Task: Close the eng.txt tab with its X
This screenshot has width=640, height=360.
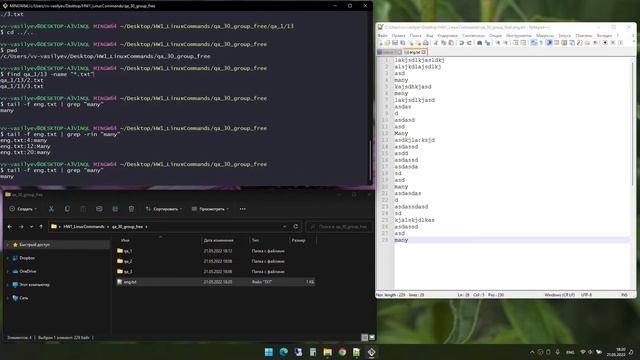Action: point(424,52)
